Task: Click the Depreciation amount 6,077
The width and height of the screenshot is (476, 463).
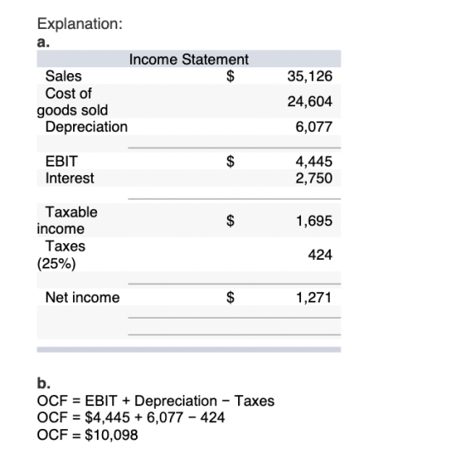Action: click(314, 127)
